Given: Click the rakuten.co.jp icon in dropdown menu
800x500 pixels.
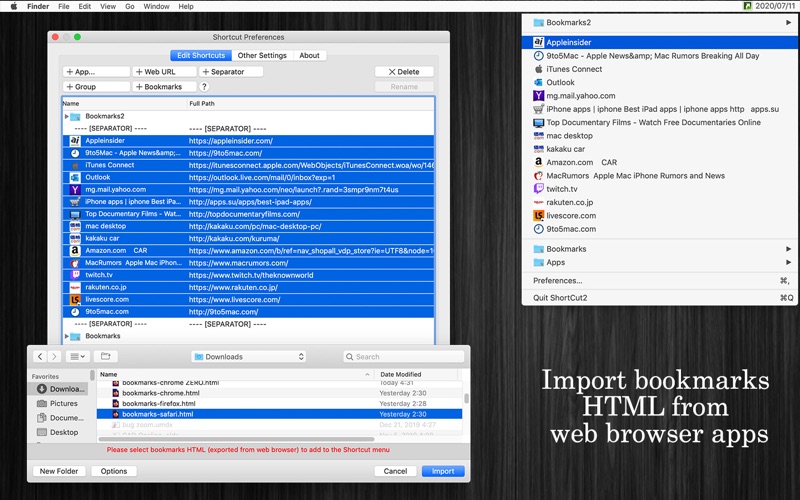Looking at the screenshot, I should tap(538, 202).
